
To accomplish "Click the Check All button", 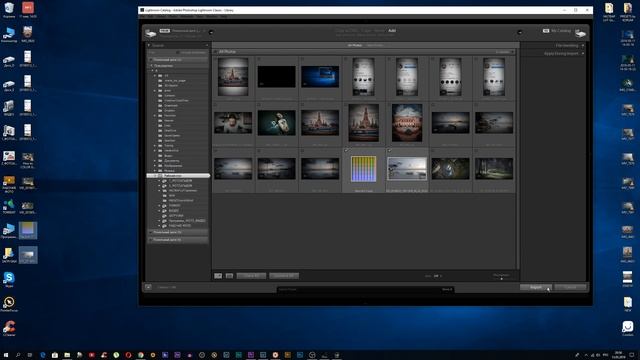I will (251, 276).
